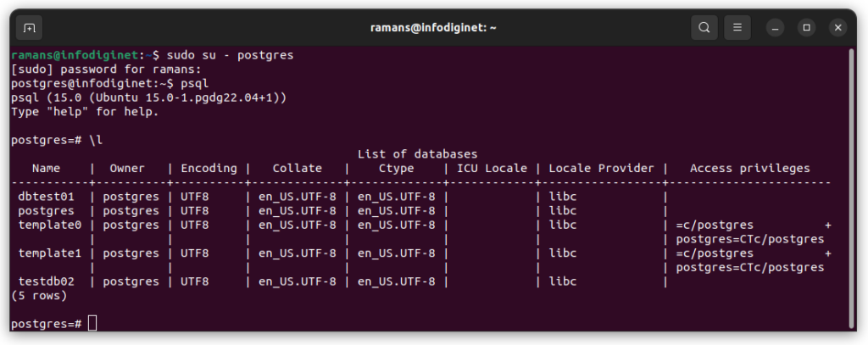Click the ICU Locale column header
The width and height of the screenshot is (868, 345).
[x=492, y=169]
